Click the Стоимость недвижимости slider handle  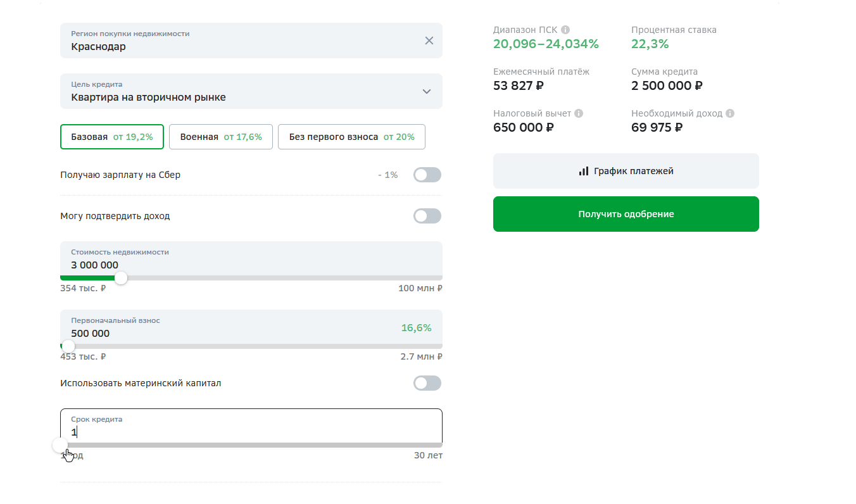click(x=120, y=278)
